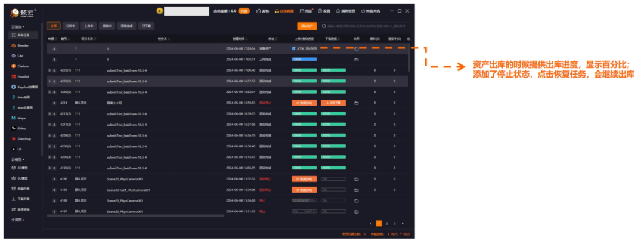The width and height of the screenshot is (644, 244).
Task: Open the result folder of task 4214
Action: click(357, 103)
